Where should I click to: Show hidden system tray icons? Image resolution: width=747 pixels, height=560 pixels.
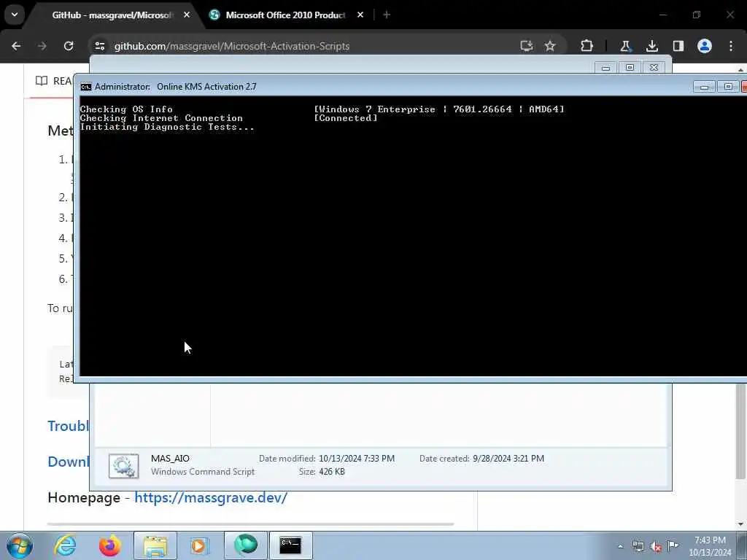(620, 547)
